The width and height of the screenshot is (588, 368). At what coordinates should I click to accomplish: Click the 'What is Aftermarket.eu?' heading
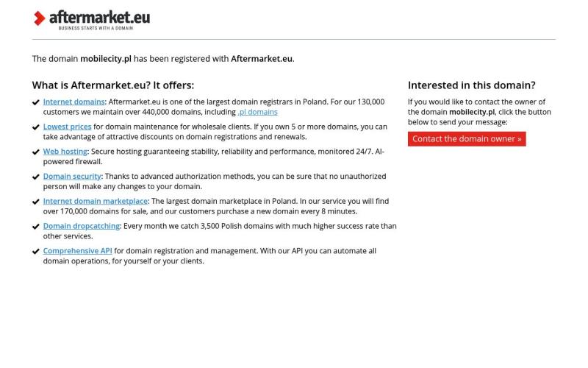[x=112, y=85]
